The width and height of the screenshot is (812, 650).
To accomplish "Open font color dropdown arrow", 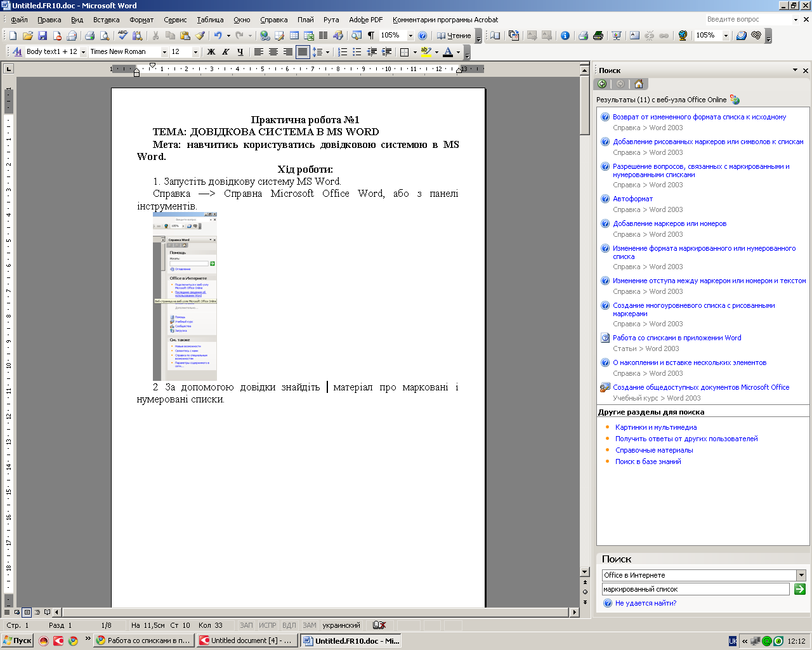I will (x=458, y=52).
